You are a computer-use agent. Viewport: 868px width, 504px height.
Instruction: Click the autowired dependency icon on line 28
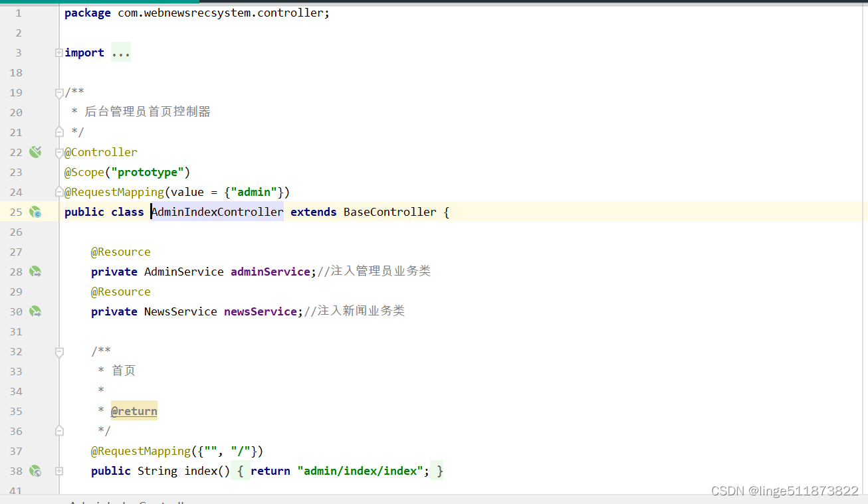click(35, 272)
